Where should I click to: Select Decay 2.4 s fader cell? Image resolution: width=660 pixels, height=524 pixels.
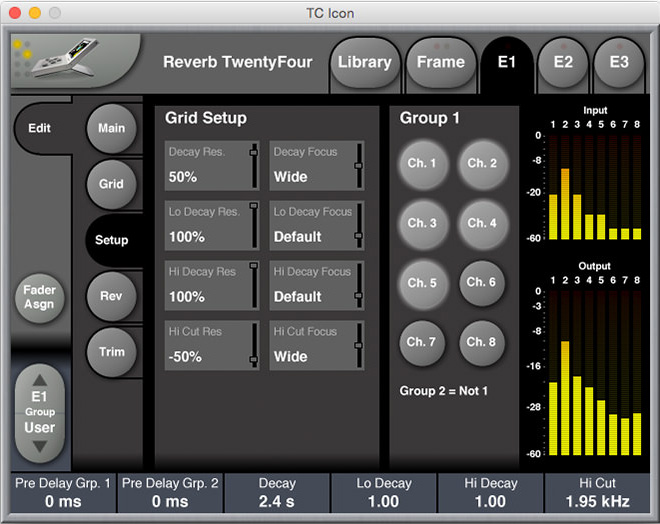[277, 493]
